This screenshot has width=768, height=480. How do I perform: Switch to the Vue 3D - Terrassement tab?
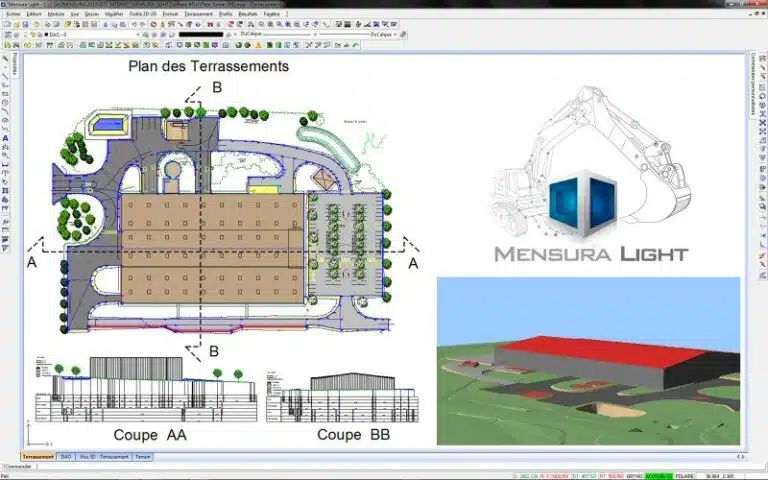108,457
